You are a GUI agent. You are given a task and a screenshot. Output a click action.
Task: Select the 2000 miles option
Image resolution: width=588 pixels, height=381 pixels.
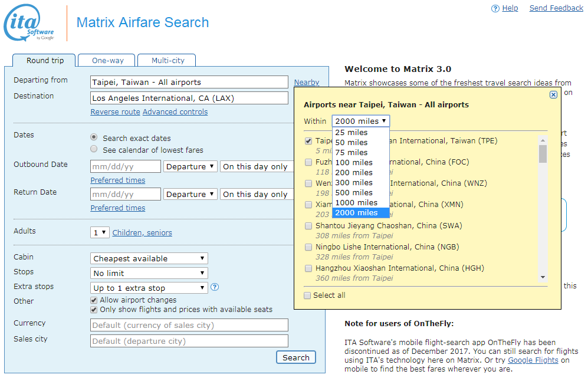pos(361,213)
